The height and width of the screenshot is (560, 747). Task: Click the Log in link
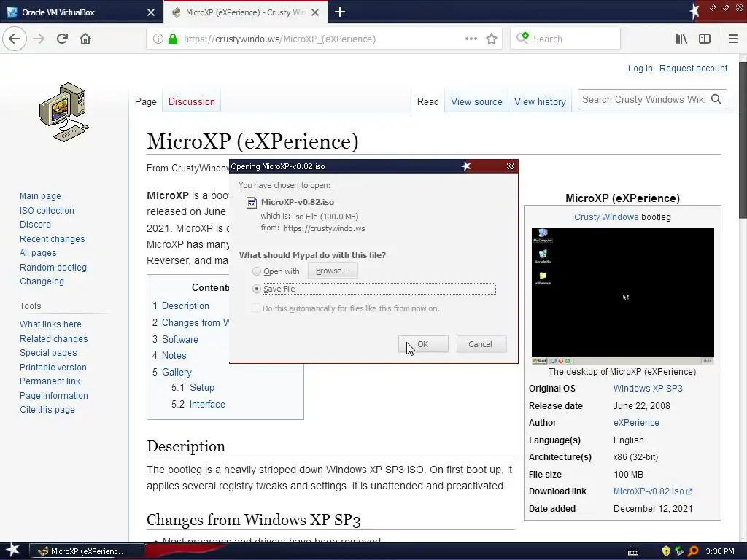(640, 68)
